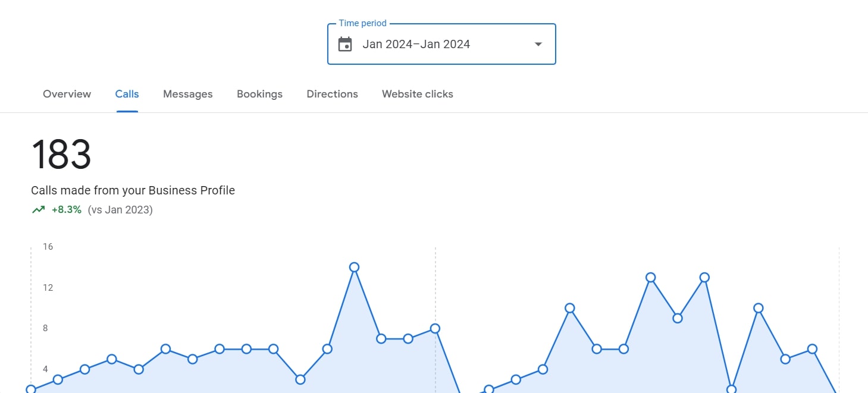
Task: Click 'Calls made from your Business Profile' text
Action: coord(133,190)
